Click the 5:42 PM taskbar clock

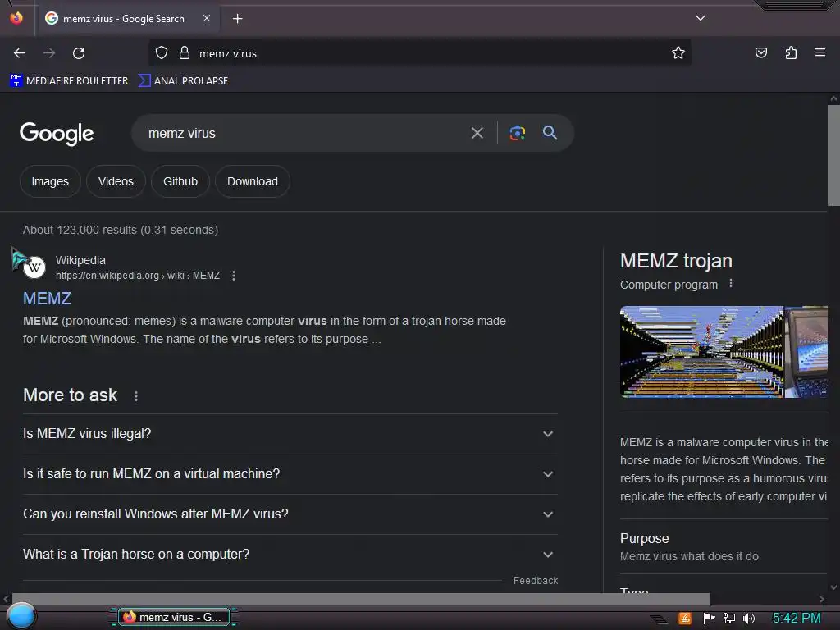click(x=797, y=619)
